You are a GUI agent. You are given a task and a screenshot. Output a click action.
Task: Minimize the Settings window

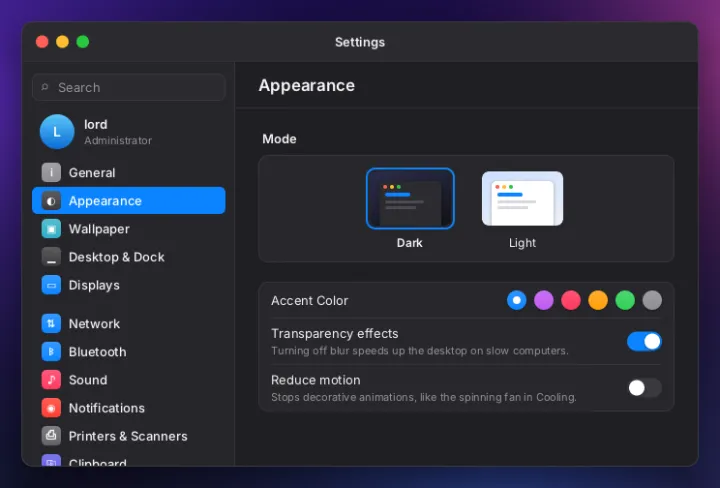tap(62, 42)
